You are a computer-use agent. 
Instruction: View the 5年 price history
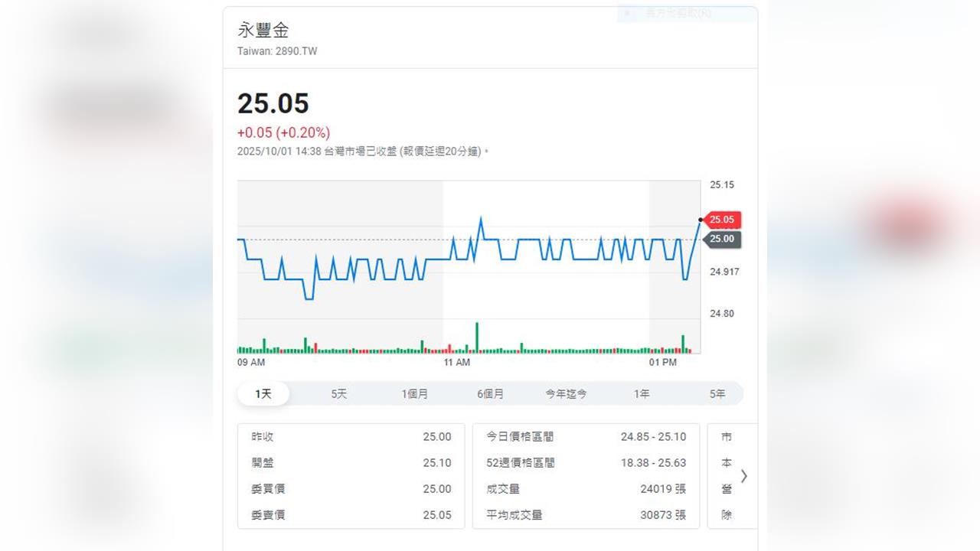coord(717,394)
